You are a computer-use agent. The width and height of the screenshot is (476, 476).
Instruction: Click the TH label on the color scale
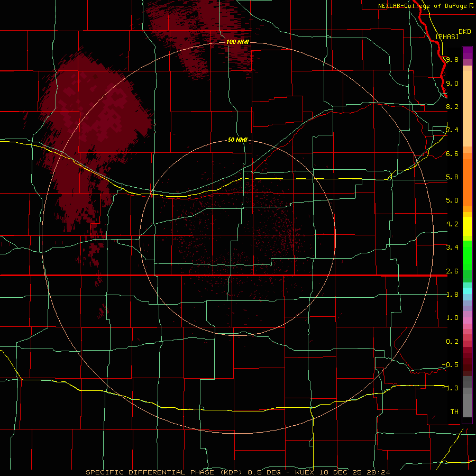pos(454,412)
